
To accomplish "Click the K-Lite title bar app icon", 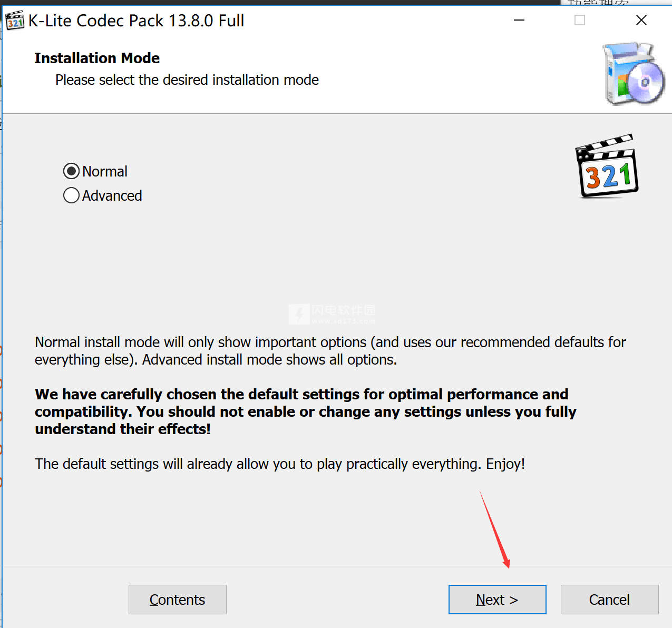I will point(15,21).
